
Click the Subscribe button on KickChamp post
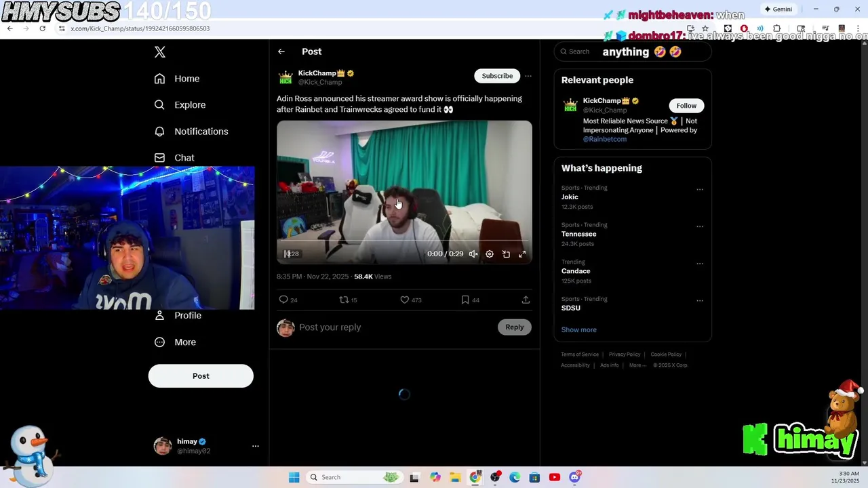pos(497,76)
